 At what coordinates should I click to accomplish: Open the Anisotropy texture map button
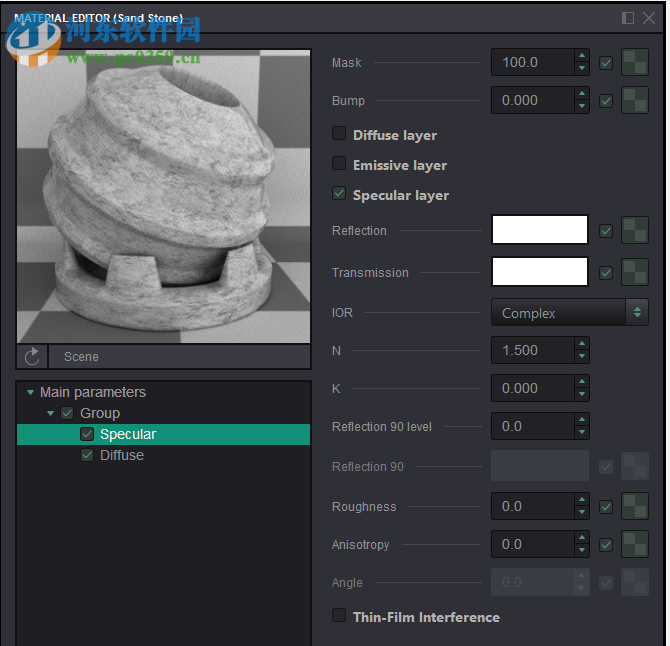click(x=635, y=544)
